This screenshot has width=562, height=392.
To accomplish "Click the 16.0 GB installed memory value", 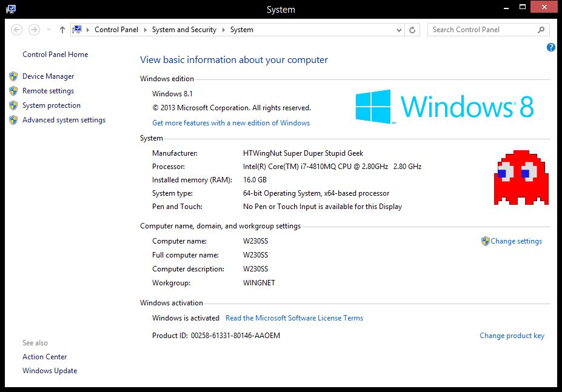I will [x=255, y=180].
